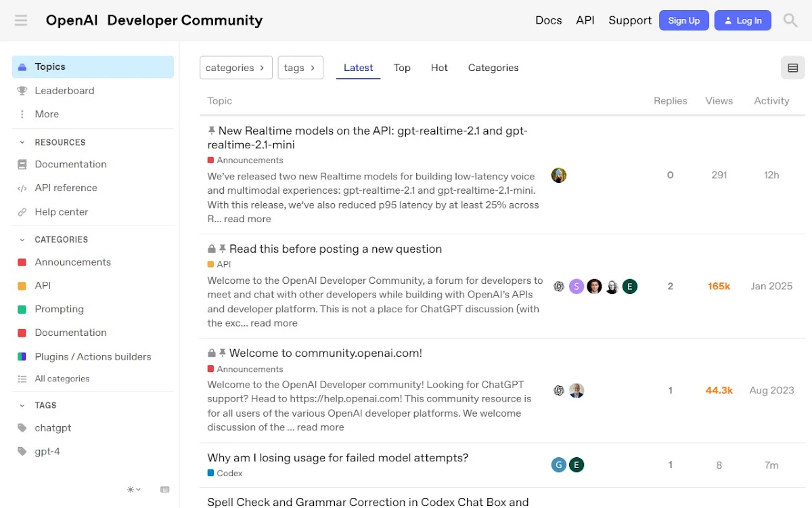
Task: Click purple S avatar on Read this topic
Action: (x=577, y=287)
